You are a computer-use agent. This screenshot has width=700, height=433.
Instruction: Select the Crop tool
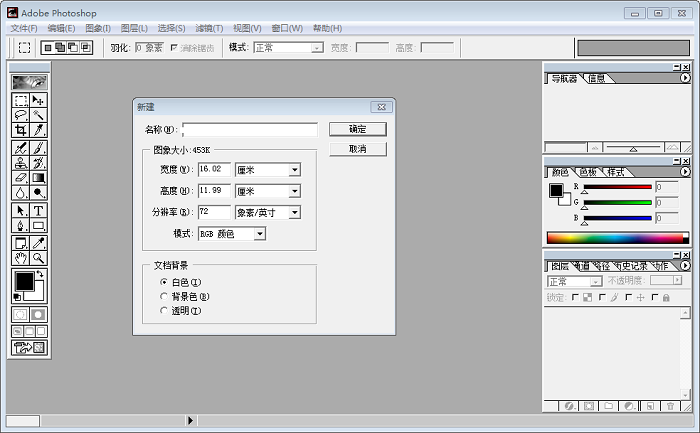(21, 130)
